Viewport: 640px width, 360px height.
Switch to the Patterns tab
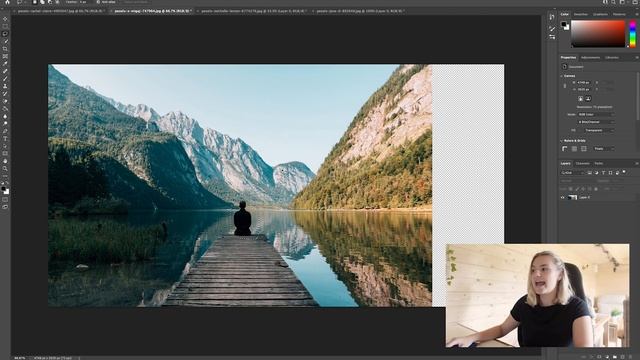click(x=619, y=14)
